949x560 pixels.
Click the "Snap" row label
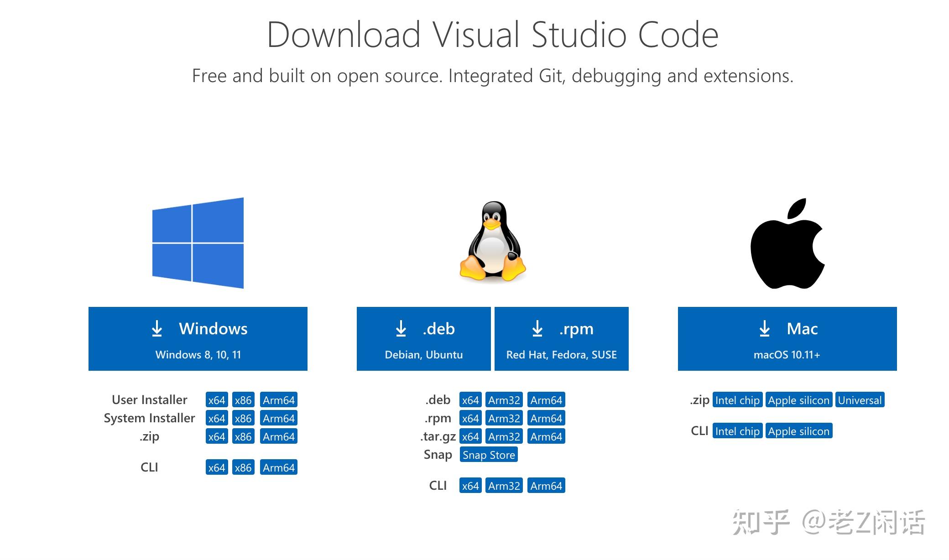(438, 455)
